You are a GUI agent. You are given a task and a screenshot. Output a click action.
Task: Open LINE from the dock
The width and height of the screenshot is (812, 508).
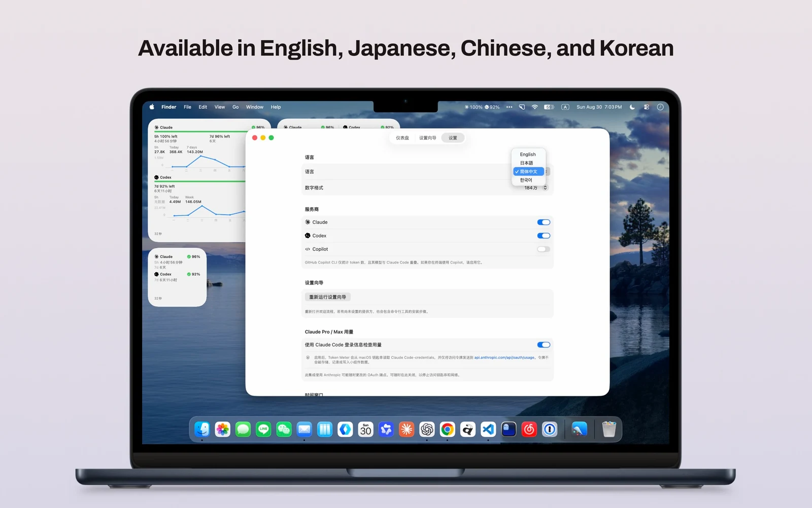(x=263, y=429)
